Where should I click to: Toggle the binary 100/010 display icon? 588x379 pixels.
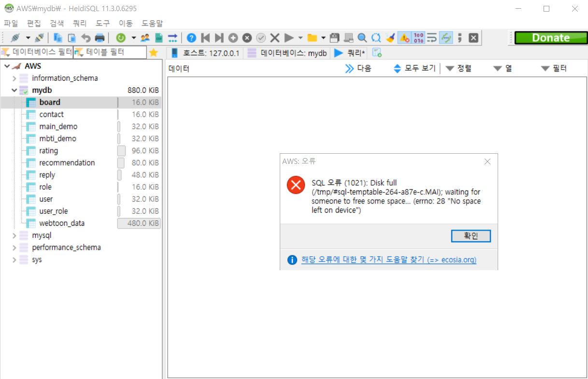click(418, 38)
